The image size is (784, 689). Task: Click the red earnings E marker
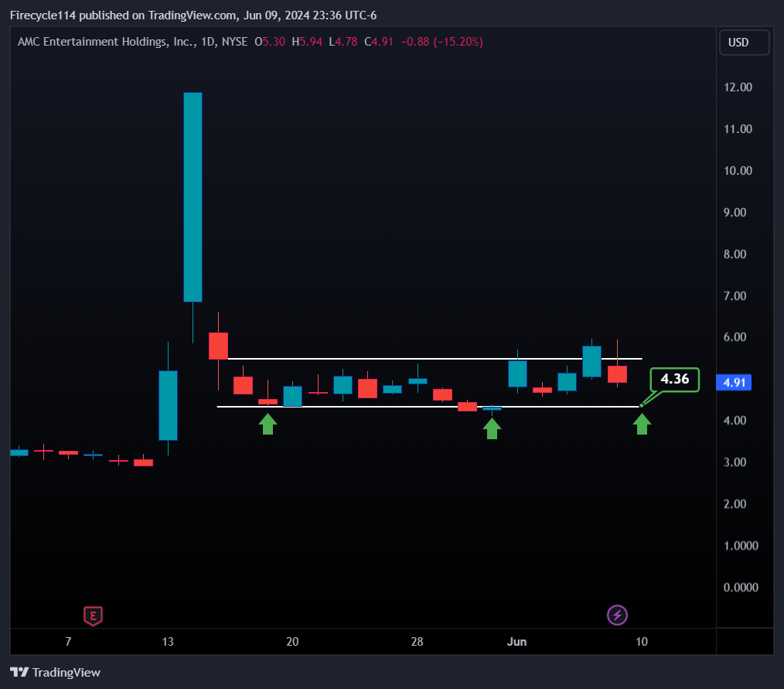click(x=93, y=616)
